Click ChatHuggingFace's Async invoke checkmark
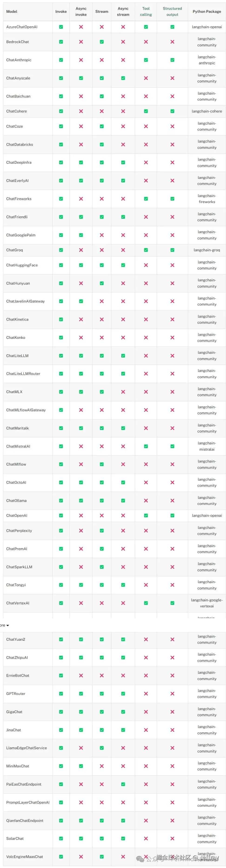 pos(81,265)
